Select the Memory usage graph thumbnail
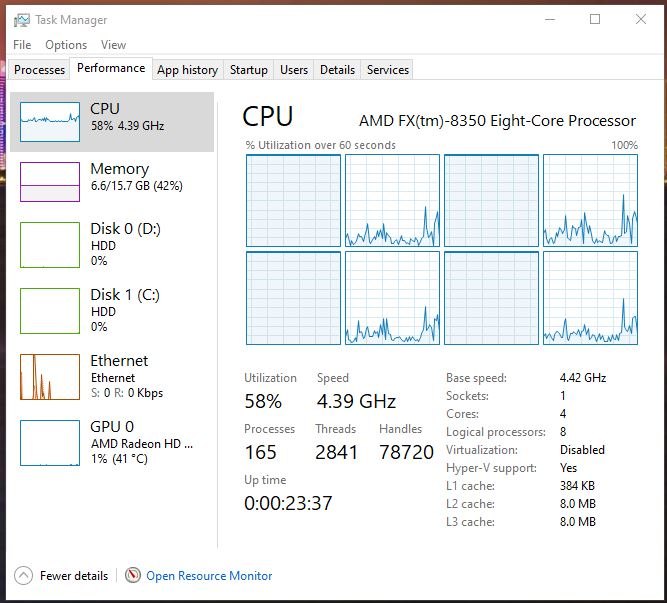The image size is (667, 603). pos(50,181)
